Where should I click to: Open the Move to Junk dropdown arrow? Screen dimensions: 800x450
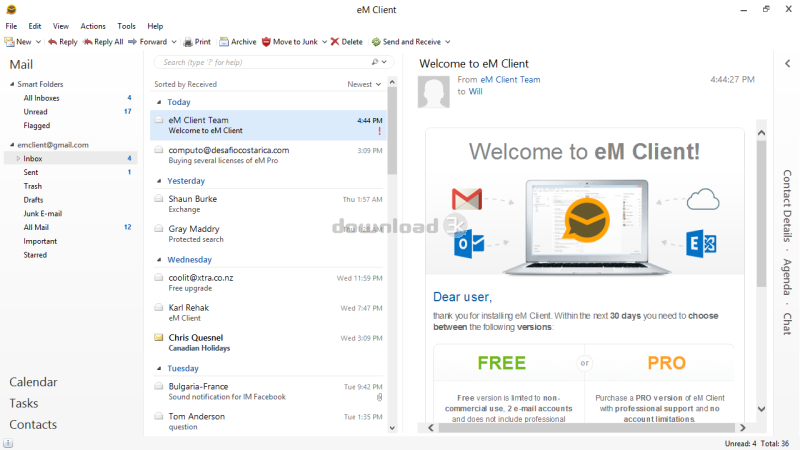point(324,42)
